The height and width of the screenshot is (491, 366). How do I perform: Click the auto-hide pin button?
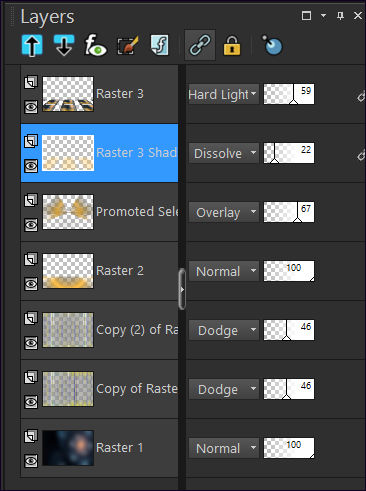[340, 16]
